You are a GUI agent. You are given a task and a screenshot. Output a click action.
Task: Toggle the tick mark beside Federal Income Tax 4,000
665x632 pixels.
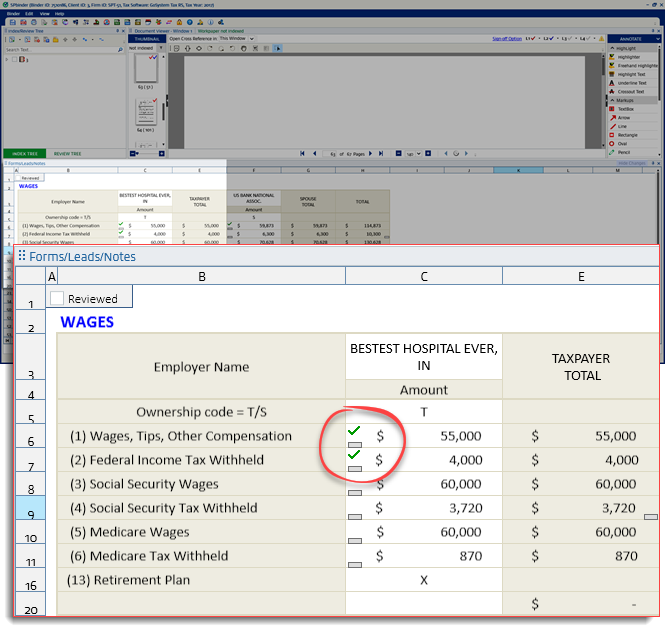click(354, 454)
